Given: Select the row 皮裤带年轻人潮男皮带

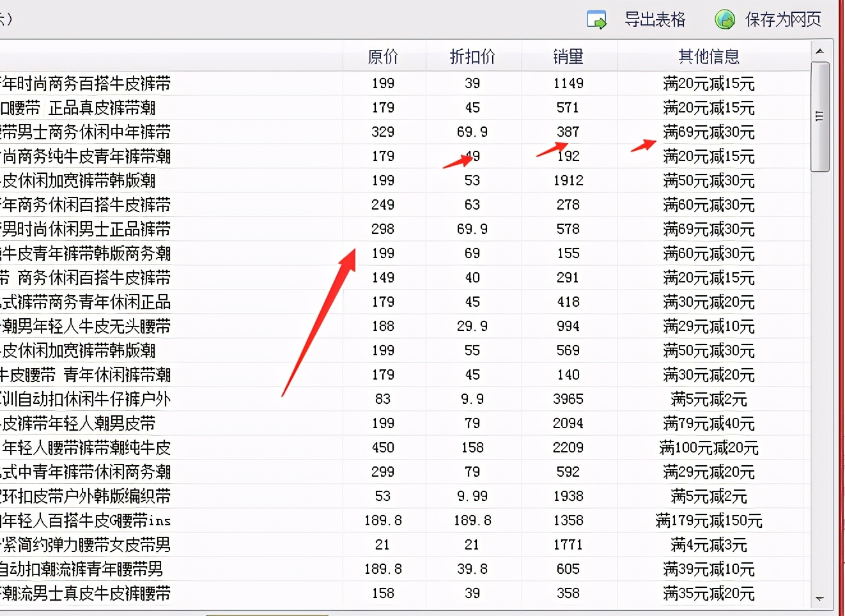Looking at the screenshot, I should click(405, 424).
